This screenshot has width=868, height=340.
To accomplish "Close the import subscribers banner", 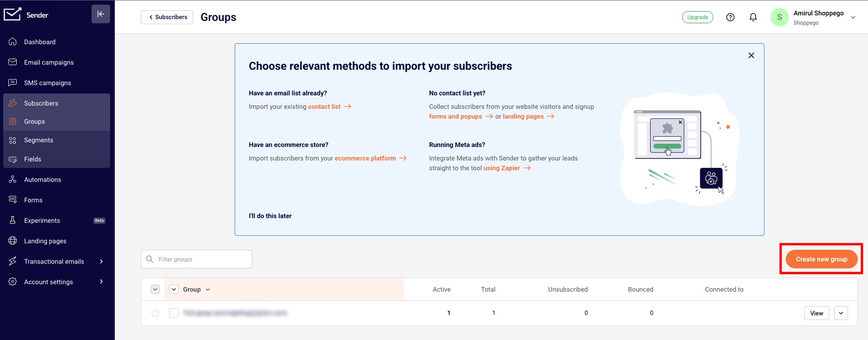I will tap(751, 55).
